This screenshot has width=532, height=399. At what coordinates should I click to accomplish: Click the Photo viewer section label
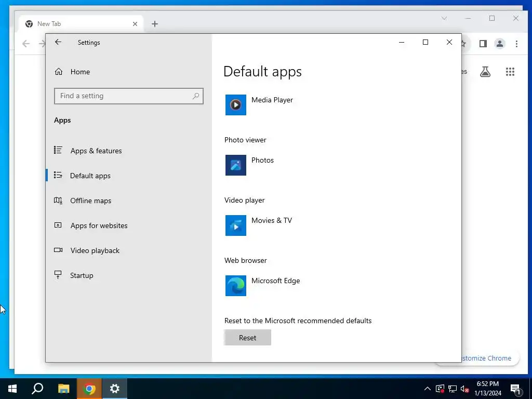[245, 140]
